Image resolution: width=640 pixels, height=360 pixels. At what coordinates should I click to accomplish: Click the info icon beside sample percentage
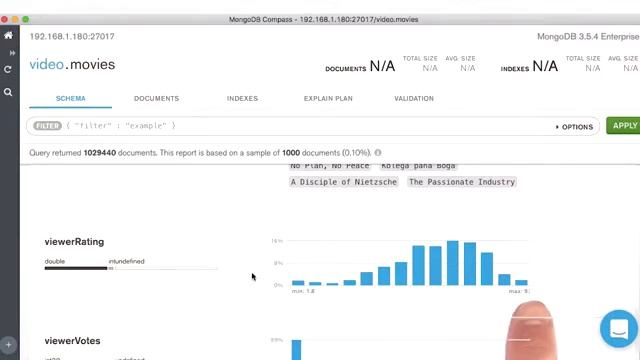pyautogui.click(x=378, y=153)
